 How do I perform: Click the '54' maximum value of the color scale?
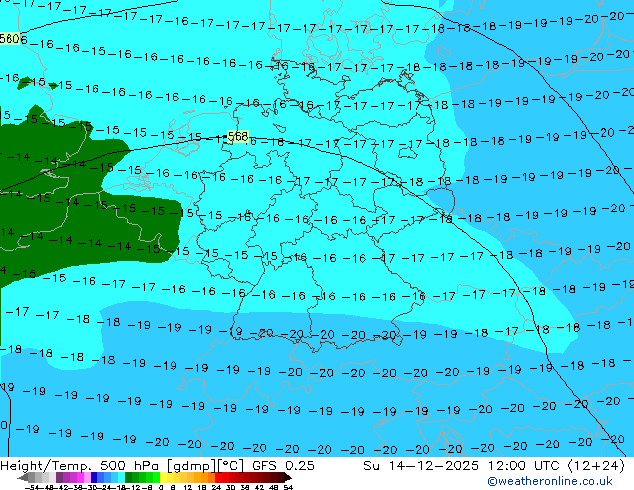click(288, 487)
